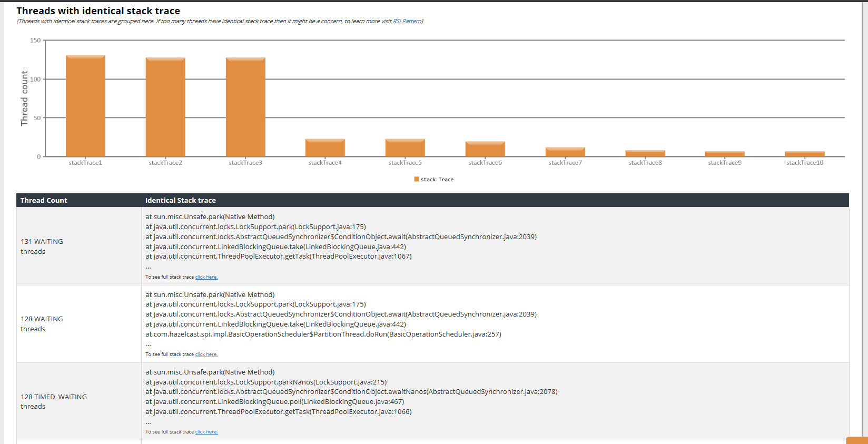Open full stack trace for 131 WAITING threads
Image resolution: width=868 pixels, height=444 pixels.
pos(206,277)
